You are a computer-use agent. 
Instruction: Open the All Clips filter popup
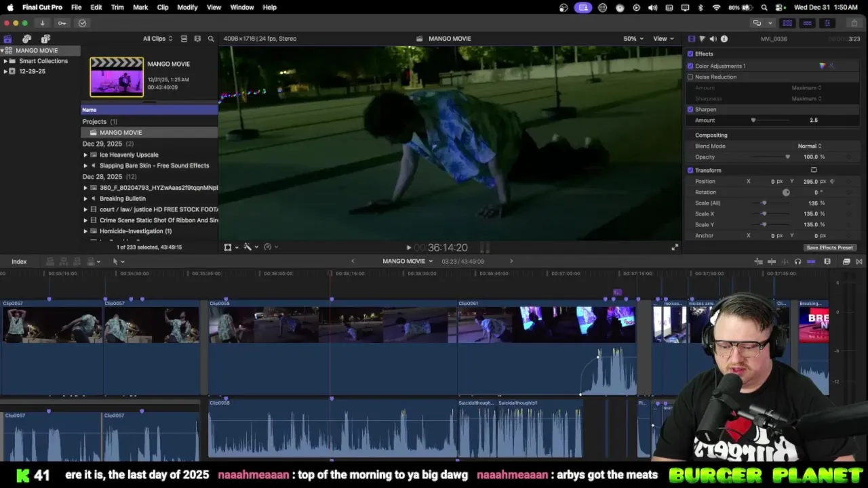pos(157,39)
